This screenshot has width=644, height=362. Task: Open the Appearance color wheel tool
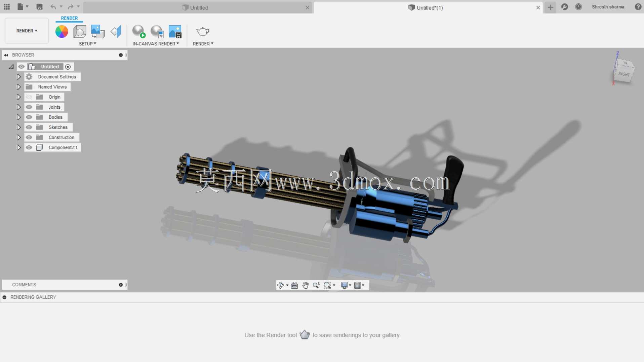[62, 32]
